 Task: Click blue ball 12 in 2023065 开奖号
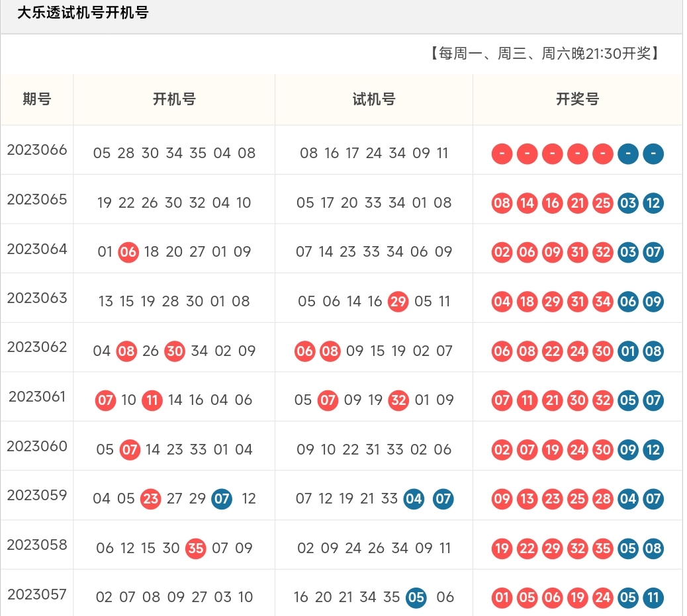(653, 203)
